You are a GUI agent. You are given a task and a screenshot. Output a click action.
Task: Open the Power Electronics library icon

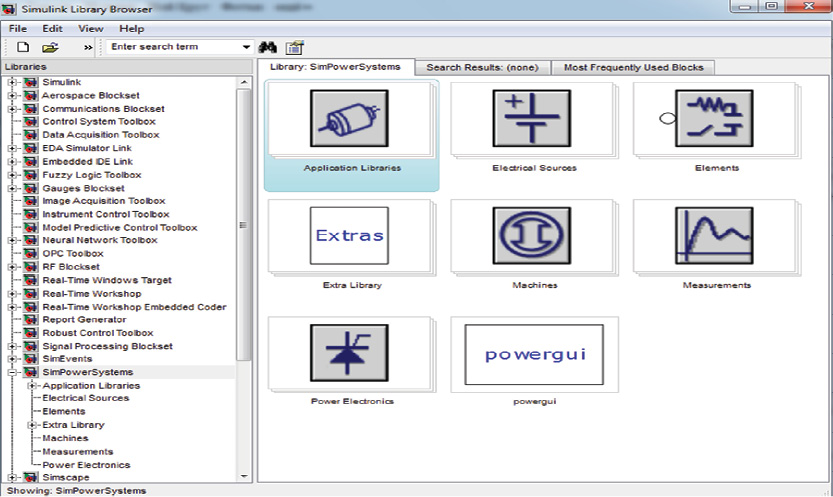click(x=349, y=353)
